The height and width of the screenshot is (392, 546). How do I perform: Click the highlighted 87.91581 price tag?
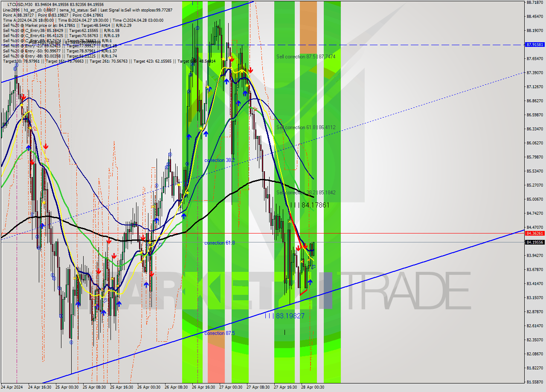(x=535, y=44)
